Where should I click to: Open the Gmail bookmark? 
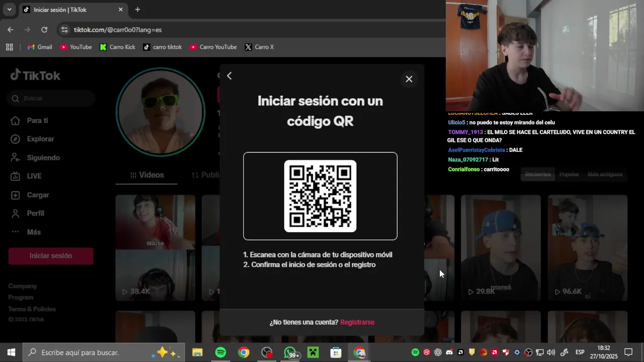tap(40, 47)
